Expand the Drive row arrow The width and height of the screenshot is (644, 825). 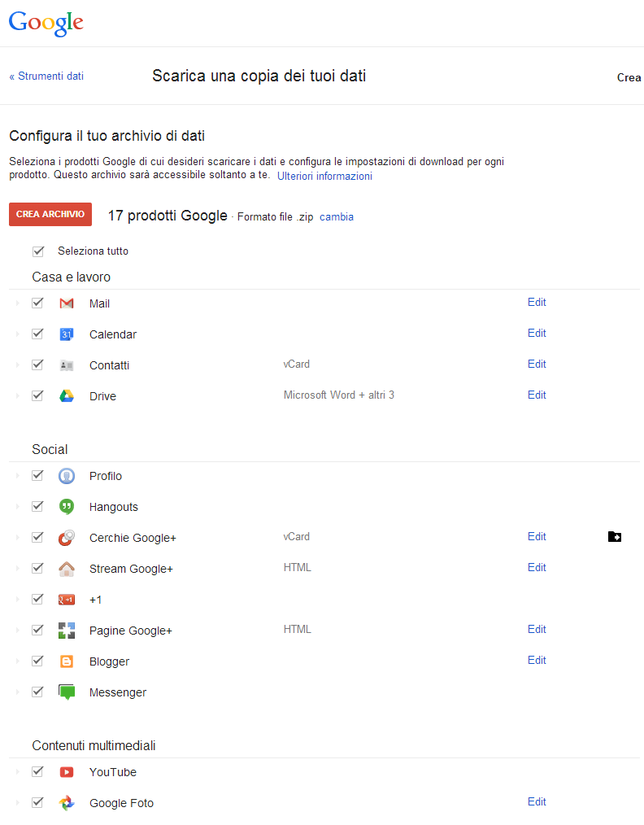17,395
